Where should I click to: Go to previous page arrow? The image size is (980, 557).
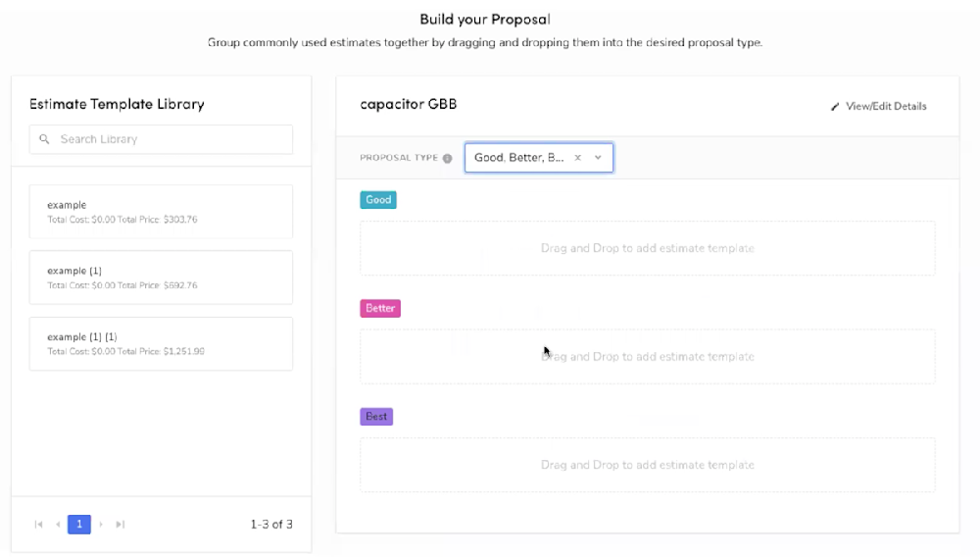click(58, 525)
